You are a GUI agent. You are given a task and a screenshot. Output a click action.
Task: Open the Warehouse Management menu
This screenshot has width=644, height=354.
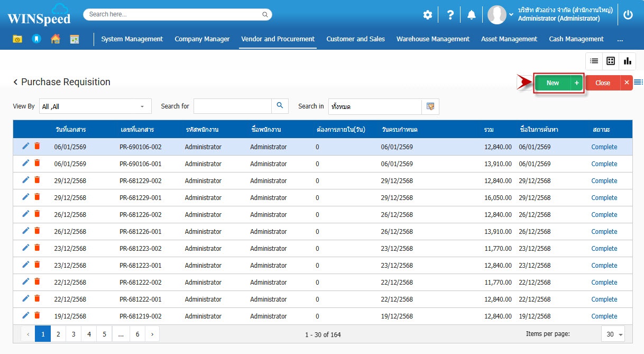pyautogui.click(x=433, y=39)
